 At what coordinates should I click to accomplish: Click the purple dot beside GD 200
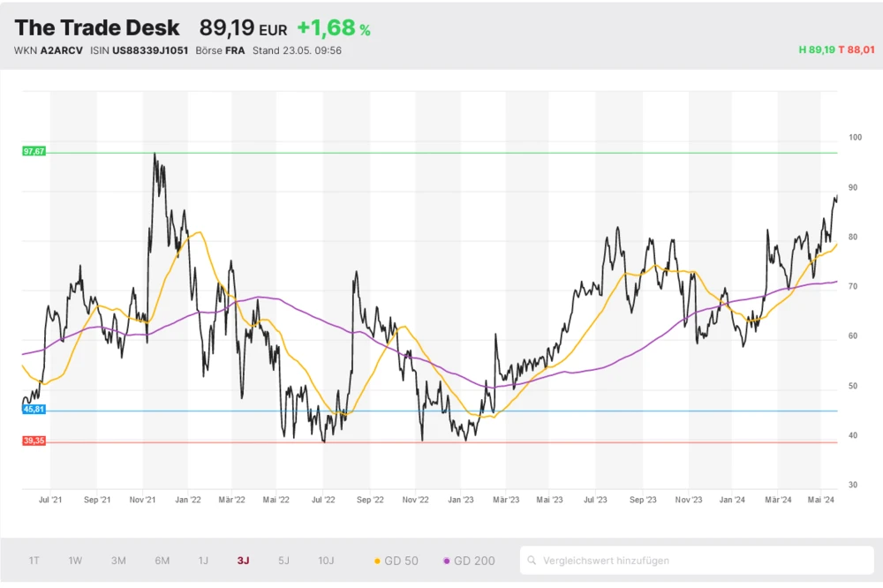click(447, 561)
